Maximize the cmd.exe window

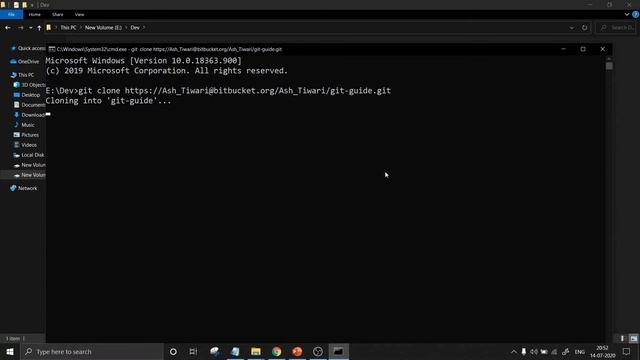point(583,49)
